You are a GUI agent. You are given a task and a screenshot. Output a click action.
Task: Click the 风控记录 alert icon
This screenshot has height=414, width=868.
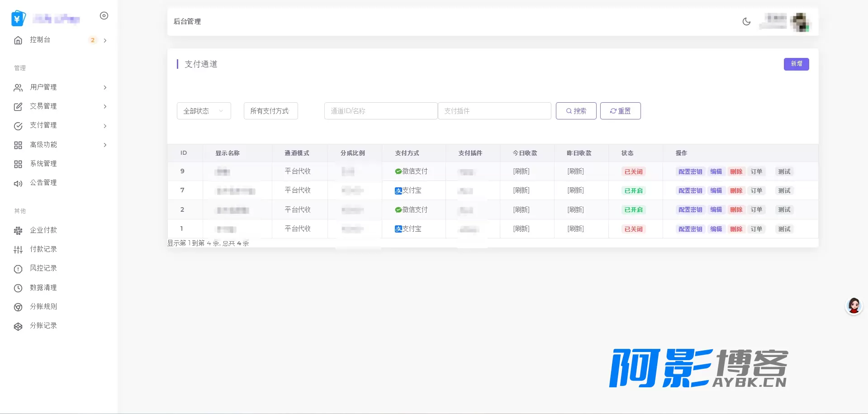click(18, 269)
